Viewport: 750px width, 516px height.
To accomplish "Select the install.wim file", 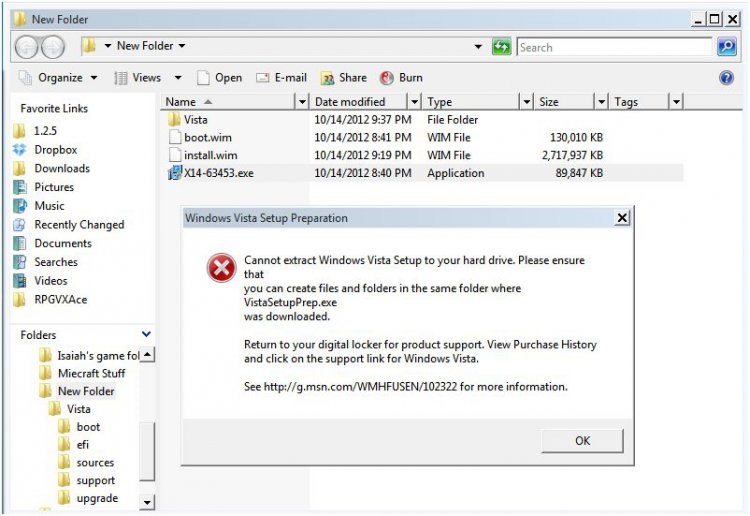I will tap(210, 155).
